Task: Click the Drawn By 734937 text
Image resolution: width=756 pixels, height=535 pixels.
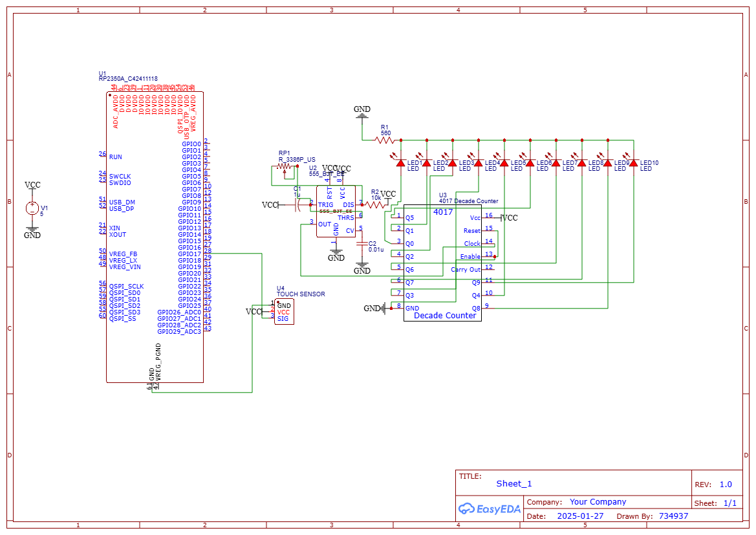Action: point(673,516)
